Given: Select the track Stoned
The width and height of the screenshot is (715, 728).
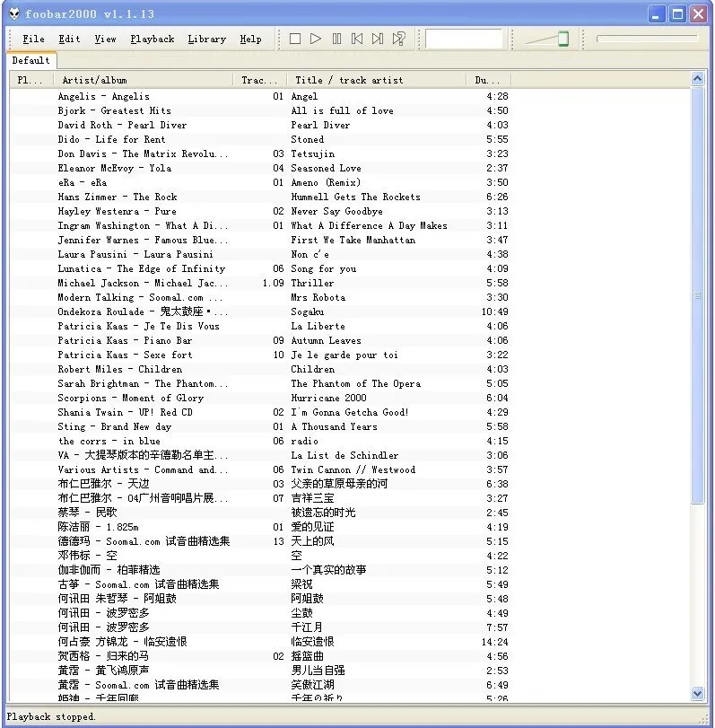Looking at the screenshot, I should coord(307,139).
